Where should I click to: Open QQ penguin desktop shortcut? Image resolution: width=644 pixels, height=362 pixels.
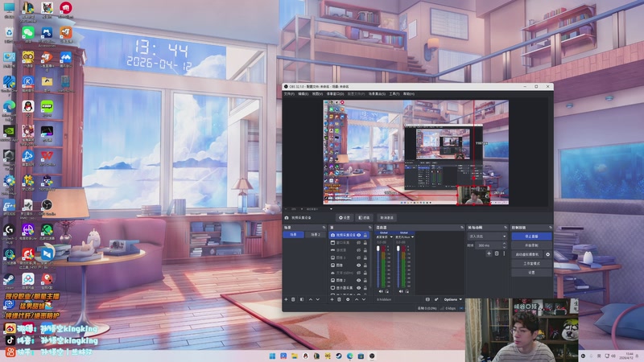tap(28, 109)
